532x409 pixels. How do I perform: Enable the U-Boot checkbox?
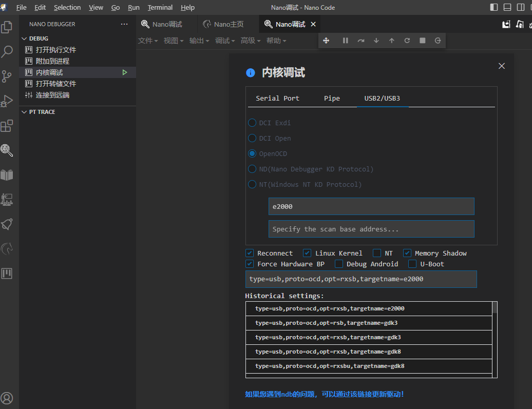coord(412,264)
